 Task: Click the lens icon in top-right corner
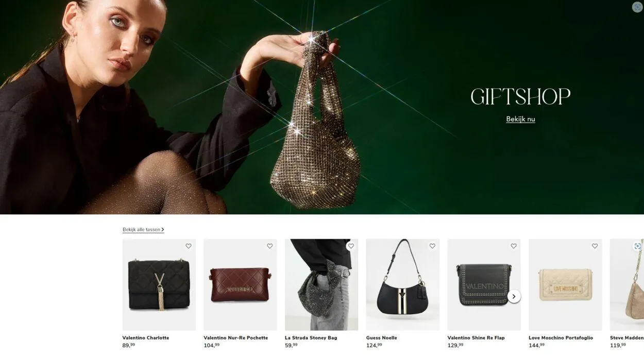click(637, 7)
